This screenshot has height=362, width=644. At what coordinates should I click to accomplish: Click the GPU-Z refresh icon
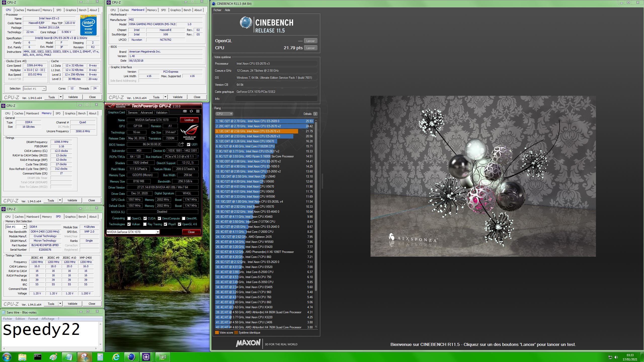(191, 111)
